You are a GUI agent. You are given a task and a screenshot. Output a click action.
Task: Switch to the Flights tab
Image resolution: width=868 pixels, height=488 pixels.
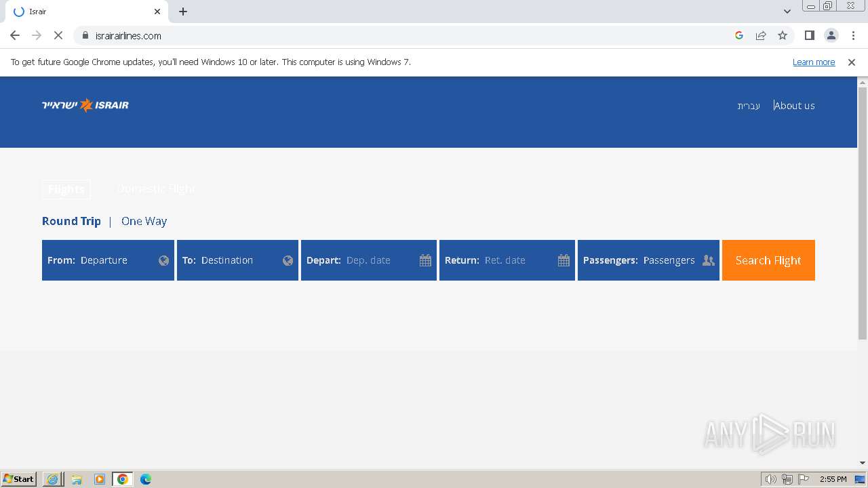pyautogui.click(x=66, y=189)
